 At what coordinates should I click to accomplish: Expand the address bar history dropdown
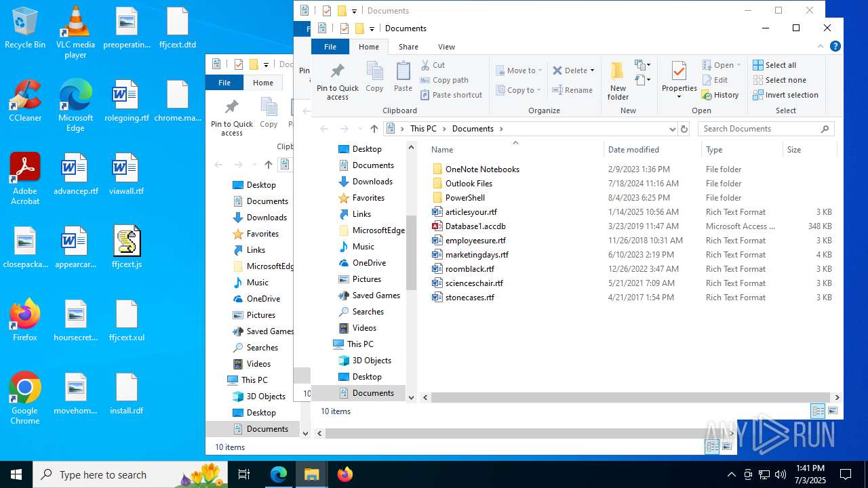point(672,129)
